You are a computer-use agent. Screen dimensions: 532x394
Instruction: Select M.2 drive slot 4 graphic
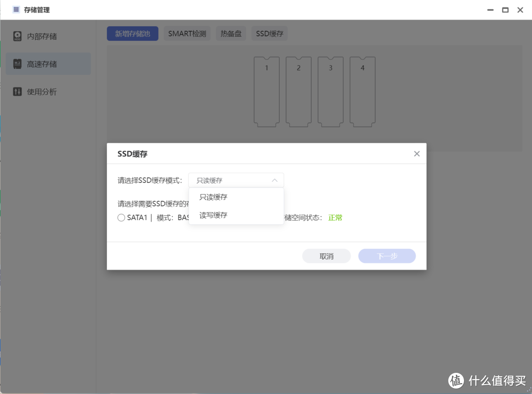pos(362,91)
